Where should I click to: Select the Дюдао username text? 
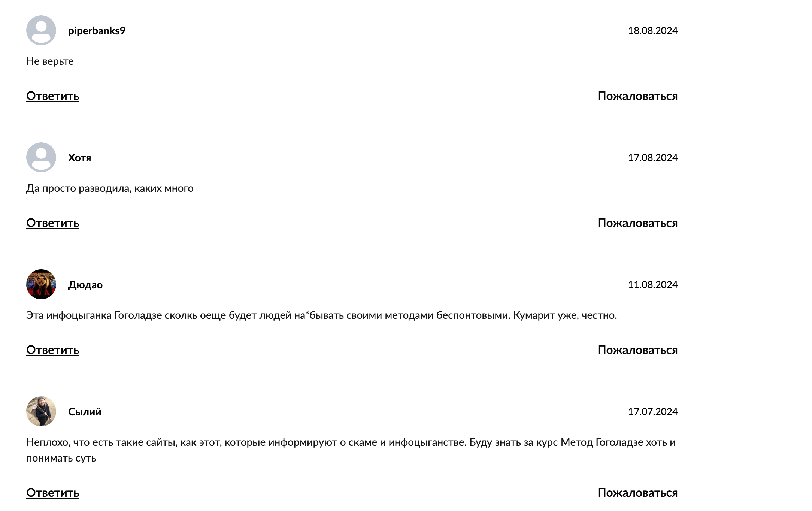(85, 285)
